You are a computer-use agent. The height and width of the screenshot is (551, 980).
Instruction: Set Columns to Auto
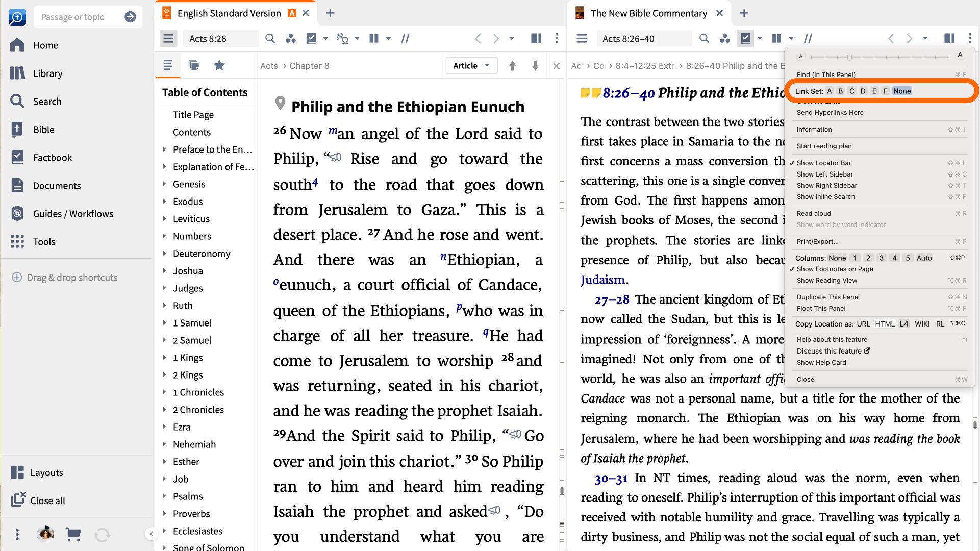924,258
